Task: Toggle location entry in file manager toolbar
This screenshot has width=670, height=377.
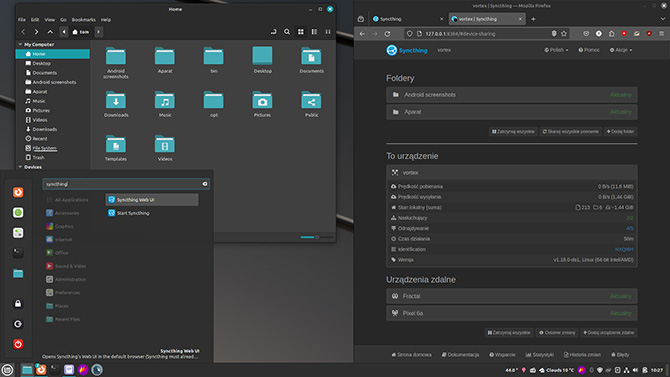Action: click(273, 32)
